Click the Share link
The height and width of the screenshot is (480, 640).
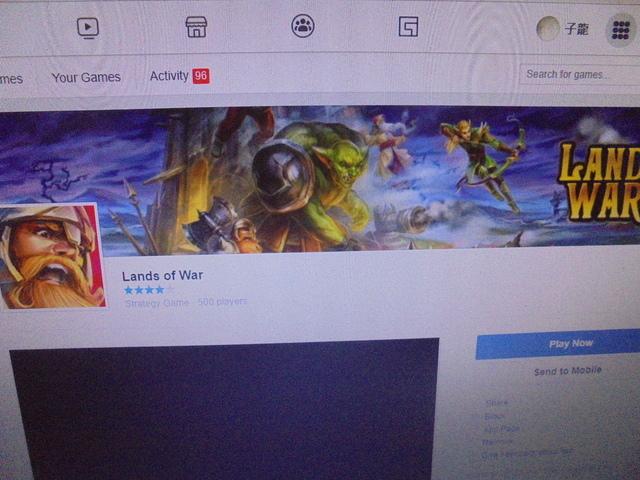tap(497, 403)
